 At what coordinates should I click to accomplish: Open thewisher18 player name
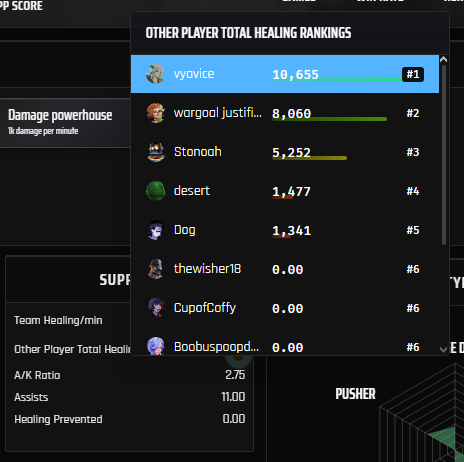207,269
